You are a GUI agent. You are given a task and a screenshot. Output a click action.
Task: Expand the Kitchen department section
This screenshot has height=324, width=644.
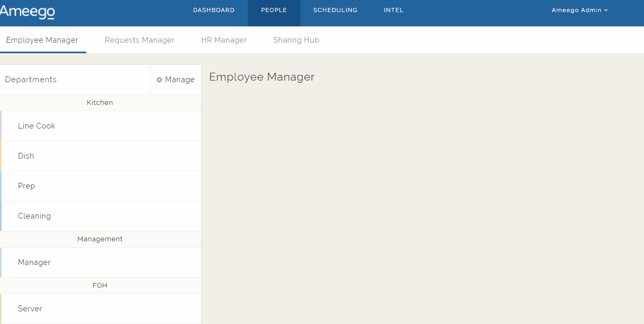click(99, 102)
